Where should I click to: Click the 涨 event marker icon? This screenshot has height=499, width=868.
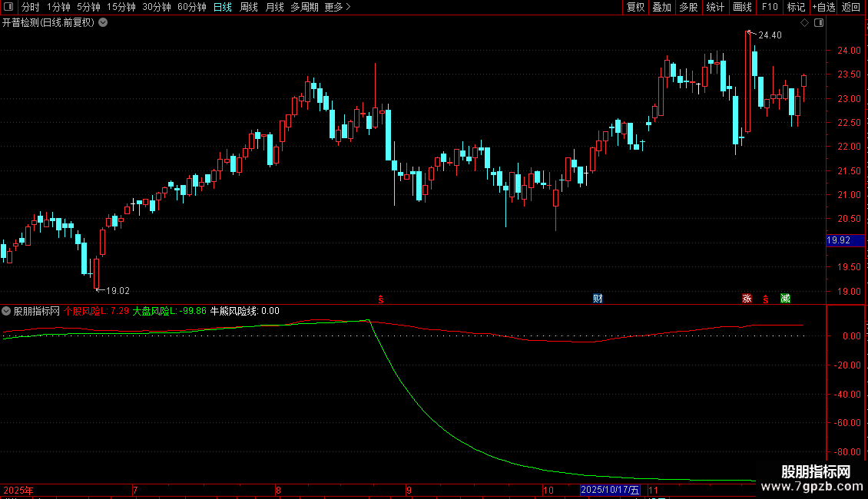(747, 299)
